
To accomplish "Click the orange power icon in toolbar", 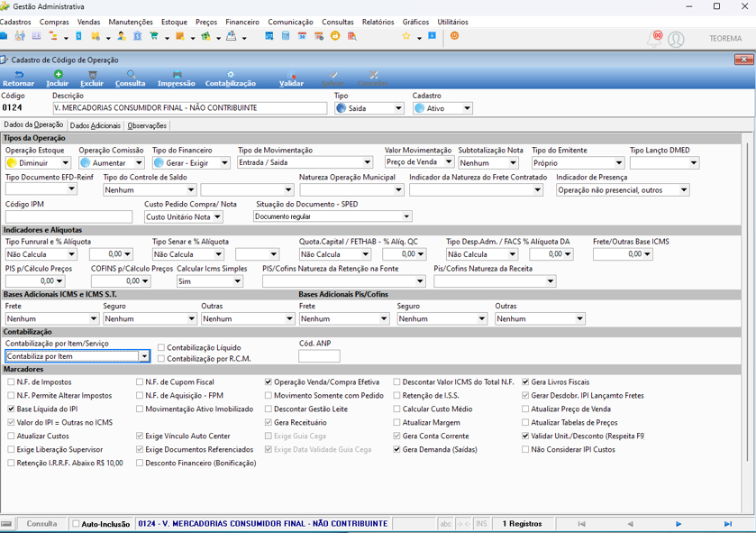I will (454, 36).
